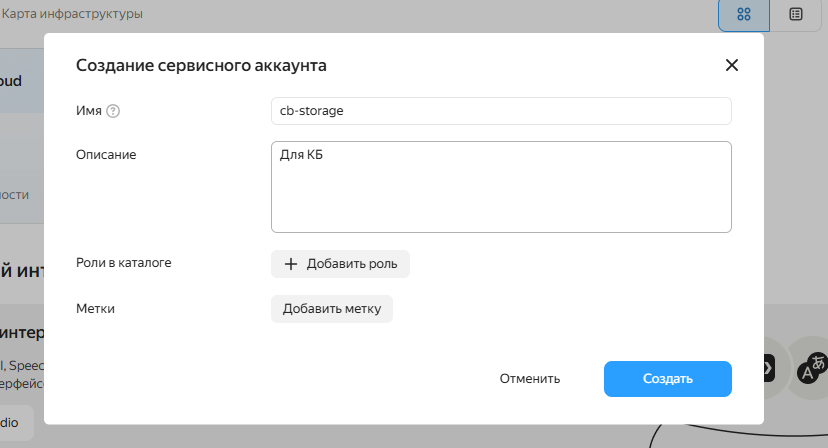
Task: Click the dialog title Создание сервисного аккаунта
Action: pyautogui.click(x=201, y=66)
